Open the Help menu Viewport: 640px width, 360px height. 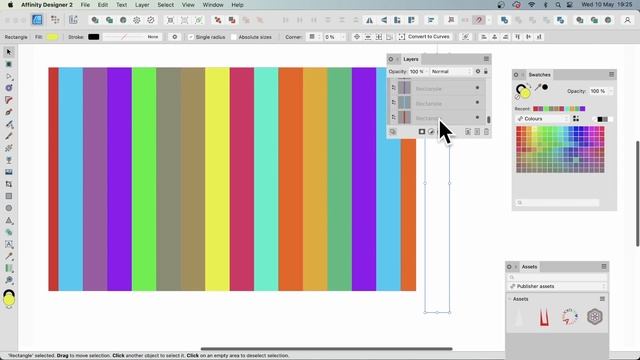tap(238, 5)
